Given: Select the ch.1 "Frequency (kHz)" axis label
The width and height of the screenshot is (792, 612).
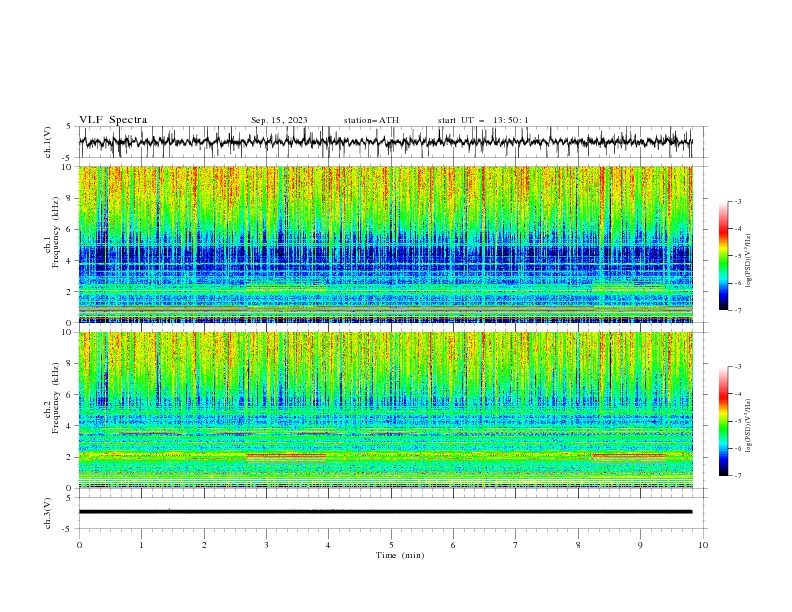Looking at the screenshot, I should [x=56, y=233].
